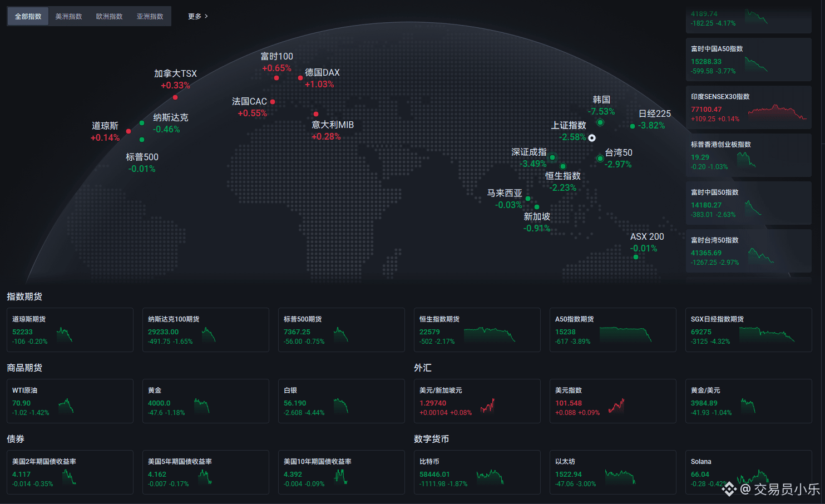825x504 pixels.
Task: Open the 标普香港创业板指数 sidebar card
Action: coord(748,155)
